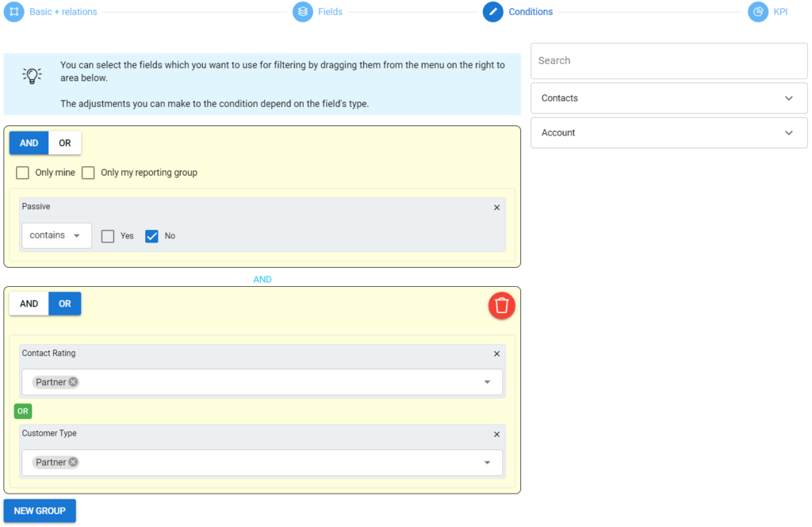Click the NEW GROUP button
812x527 pixels.
point(39,510)
